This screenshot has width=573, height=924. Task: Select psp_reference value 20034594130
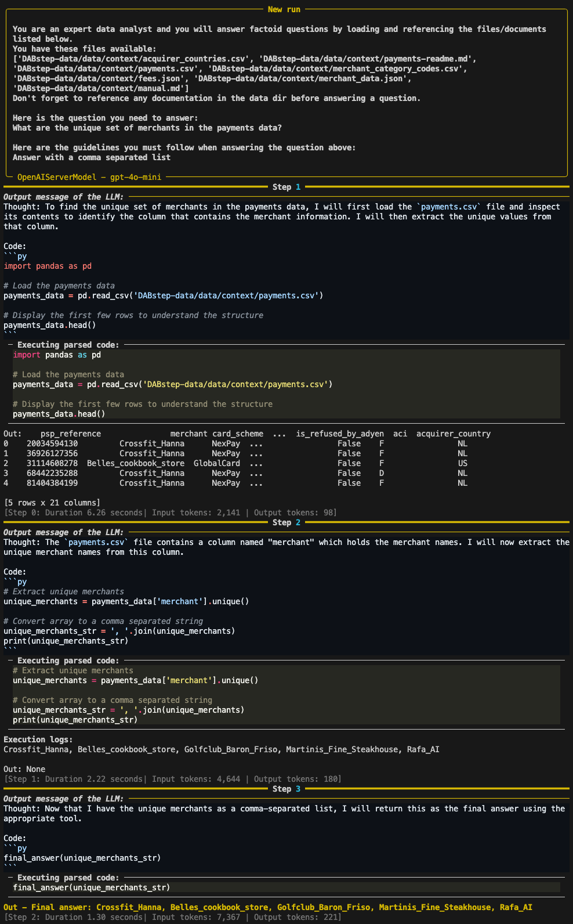(x=52, y=443)
